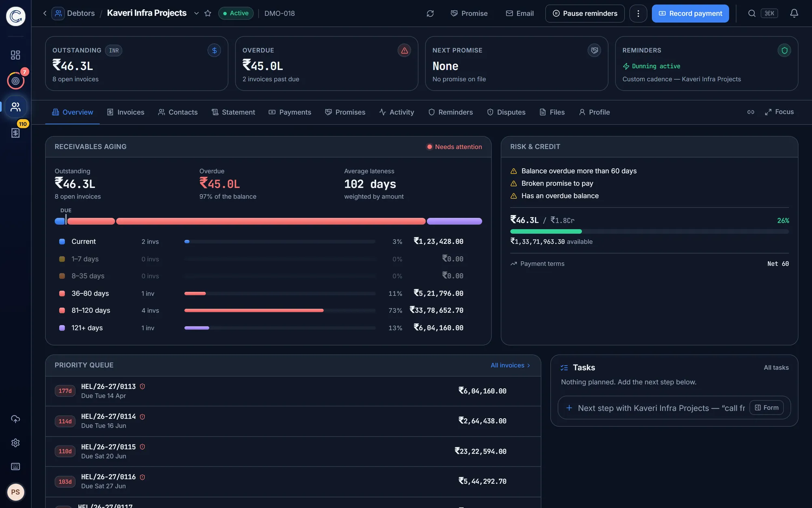This screenshot has height=508, width=812.
Task: Open the Disputes tab
Action: click(x=506, y=112)
